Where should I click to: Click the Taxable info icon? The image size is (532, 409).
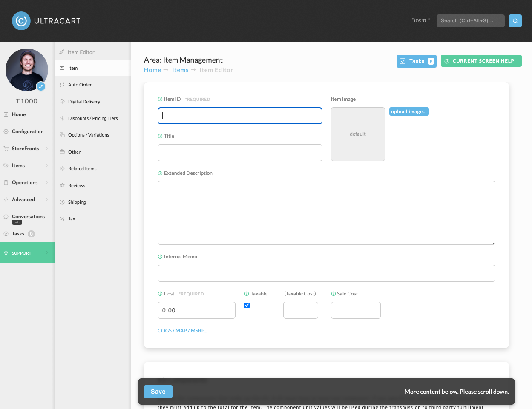click(x=247, y=294)
